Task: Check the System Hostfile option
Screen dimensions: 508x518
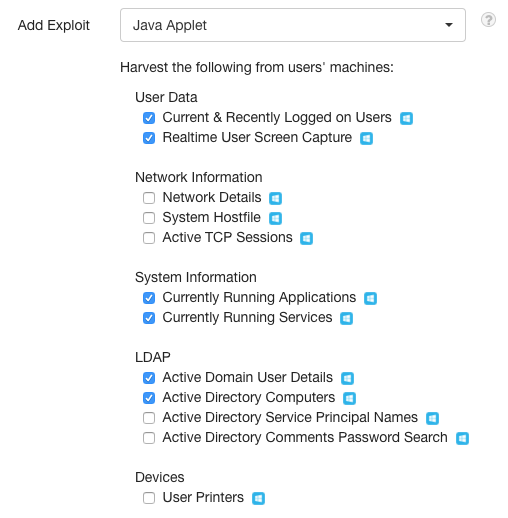Action: tap(149, 218)
